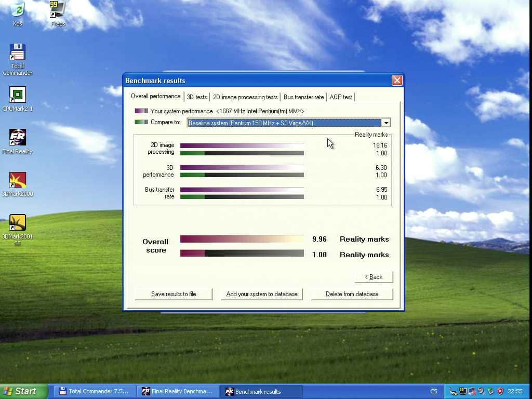Click the 22:55 taskbar clock
The height and width of the screenshot is (399, 532).
click(515, 392)
